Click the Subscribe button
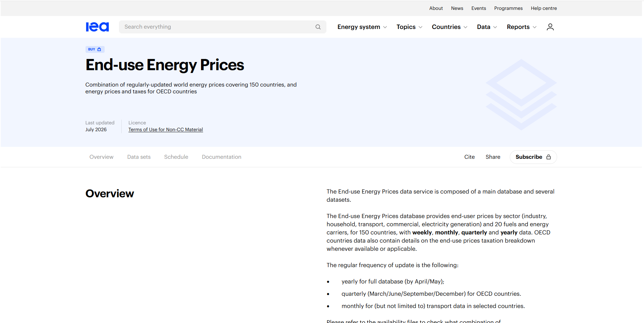This screenshot has width=644, height=323. (x=533, y=157)
